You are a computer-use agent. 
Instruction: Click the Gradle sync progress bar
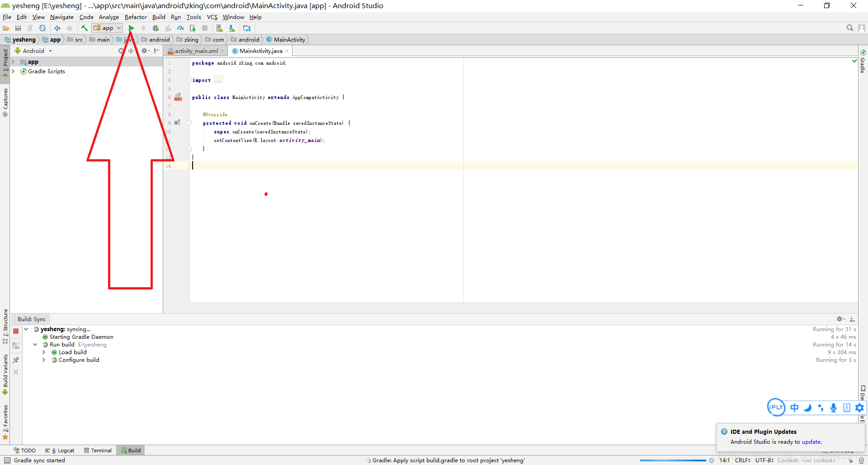tap(673, 460)
